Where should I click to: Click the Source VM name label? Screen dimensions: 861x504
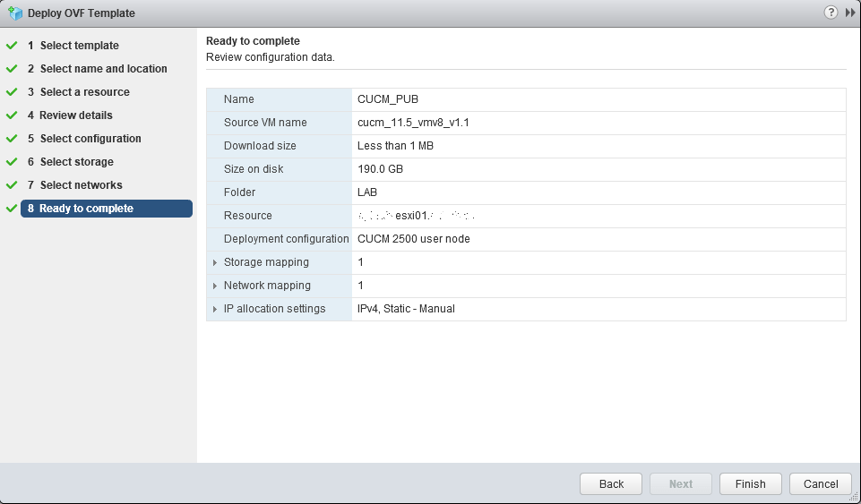click(x=265, y=123)
